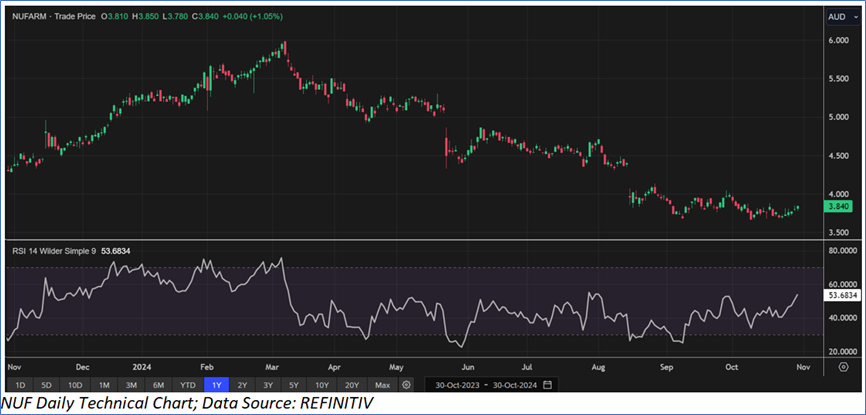Click the RSI 14 Wilder Simple 9 label

(53, 251)
